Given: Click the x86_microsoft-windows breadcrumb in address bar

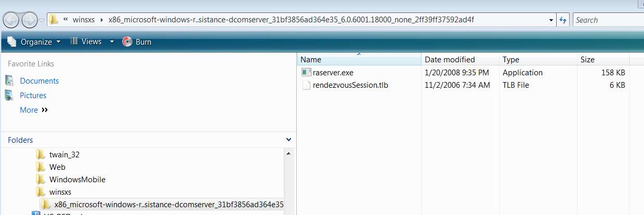Looking at the screenshot, I should point(291,20).
